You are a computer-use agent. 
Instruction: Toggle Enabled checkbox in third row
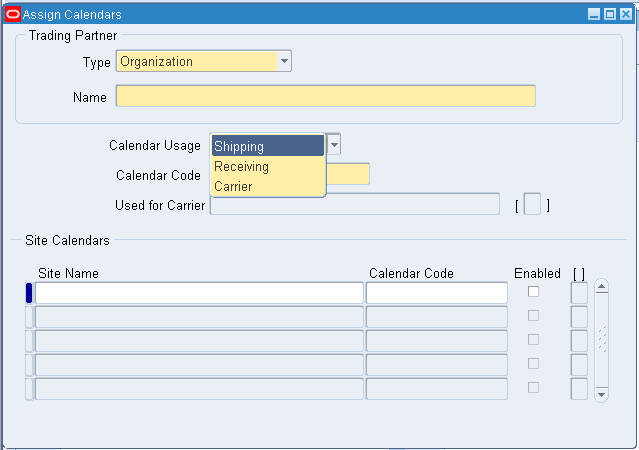533,340
